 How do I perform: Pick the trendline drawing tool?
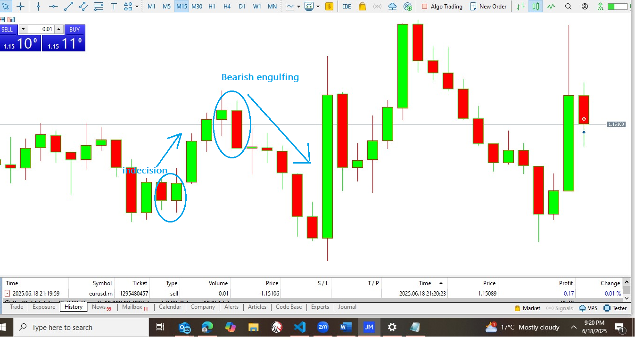[x=68, y=7]
